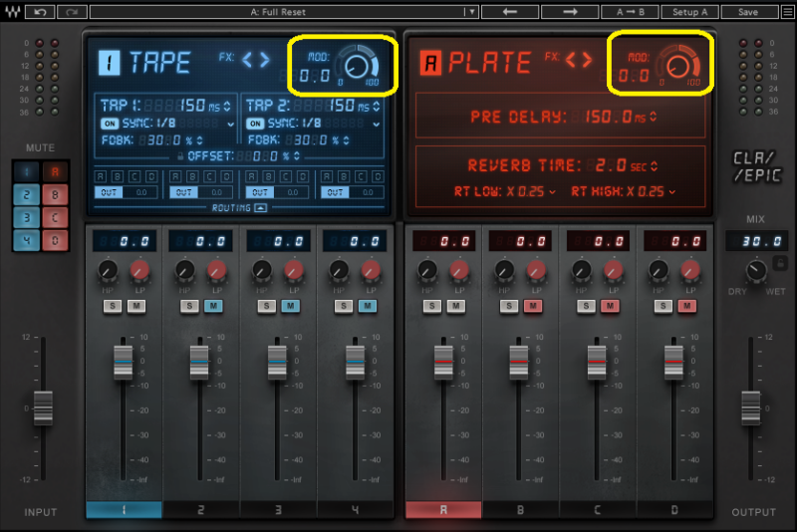The image size is (797, 532).
Task: Click the Output level fader
Action: [754, 406]
